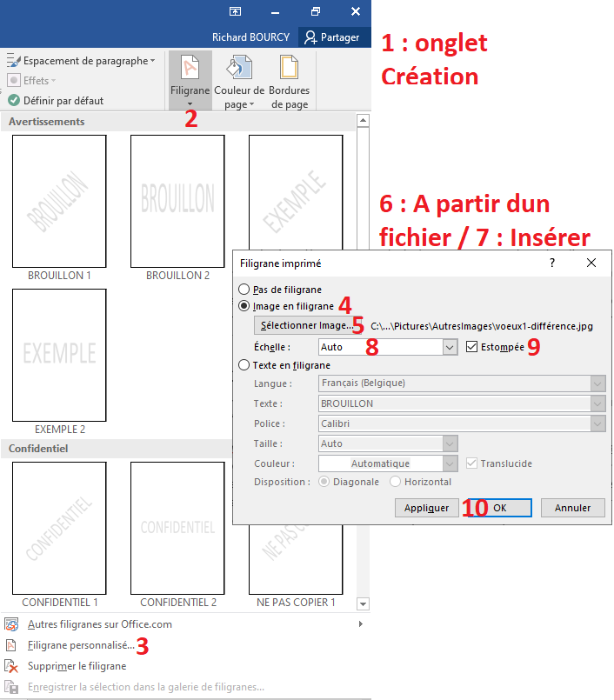Click the Effets icon
Image resolution: width=614 pixels, height=700 pixels.
[x=14, y=80]
